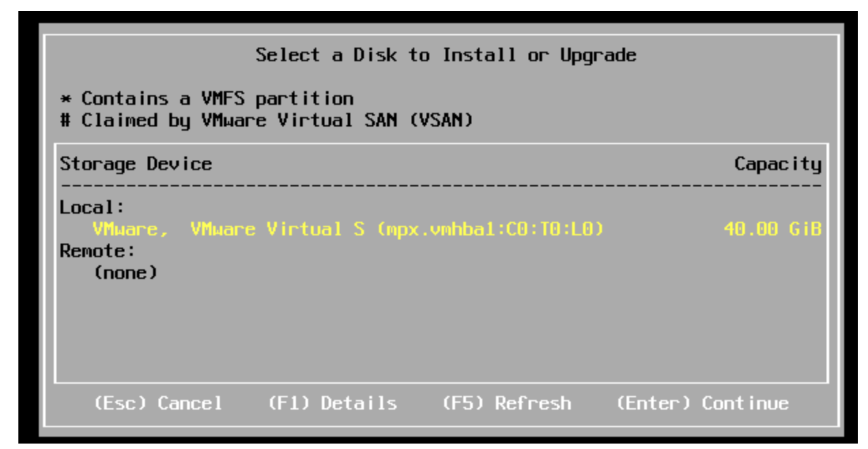The image size is (868, 449).
Task: Click the asterisk VMFS partition legend
Action: 207,99
